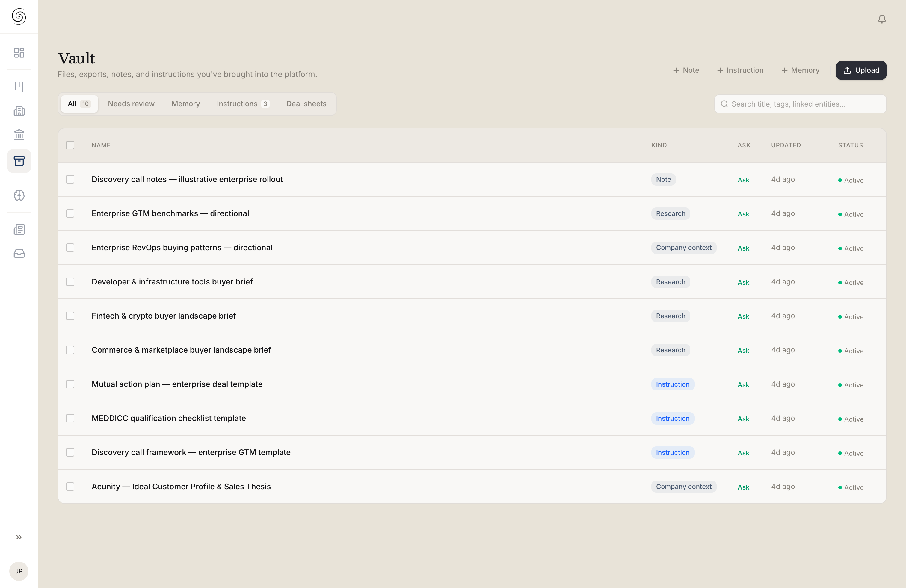Ask about Discovery call notes row
The width and height of the screenshot is (906, 588).
[743, 180]
